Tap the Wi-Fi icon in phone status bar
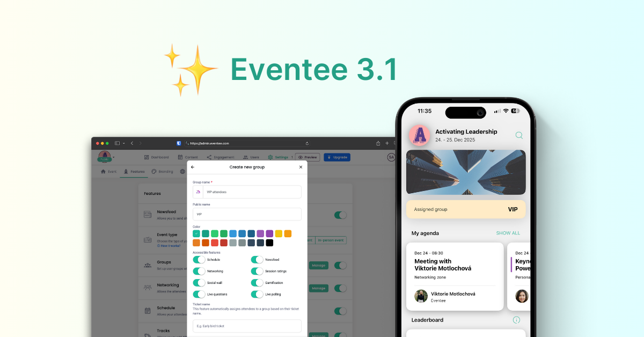This screenshot has height=337, width=644. (x=506, y=111)
